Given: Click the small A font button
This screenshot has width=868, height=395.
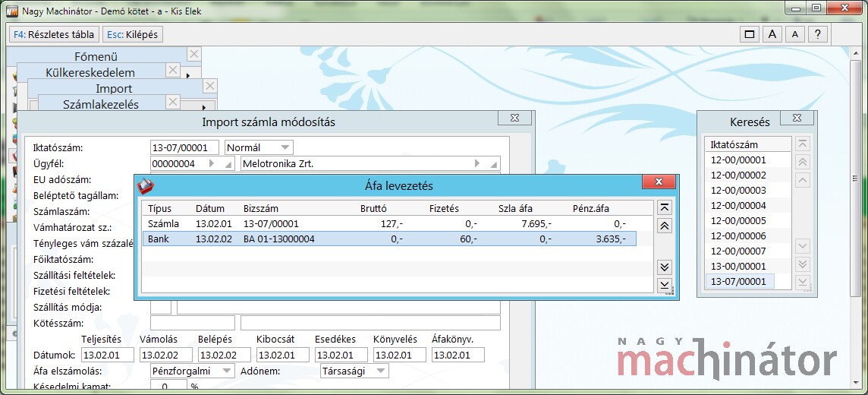Looking at the screenshot, I should (x=795, y=34).
